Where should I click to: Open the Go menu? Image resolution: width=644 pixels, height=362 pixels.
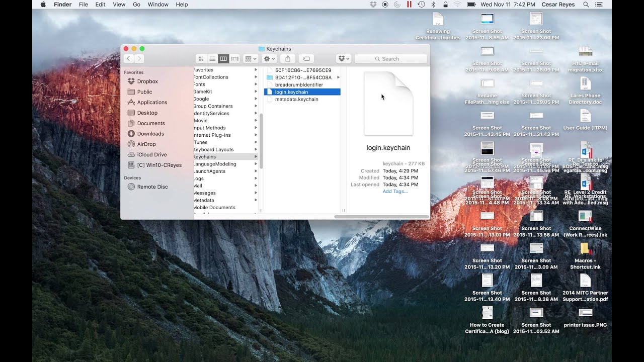(137, 5)
